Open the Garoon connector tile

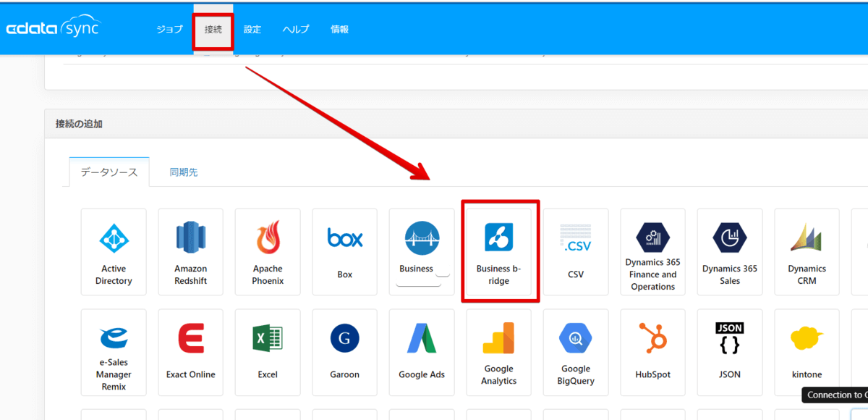345,353
